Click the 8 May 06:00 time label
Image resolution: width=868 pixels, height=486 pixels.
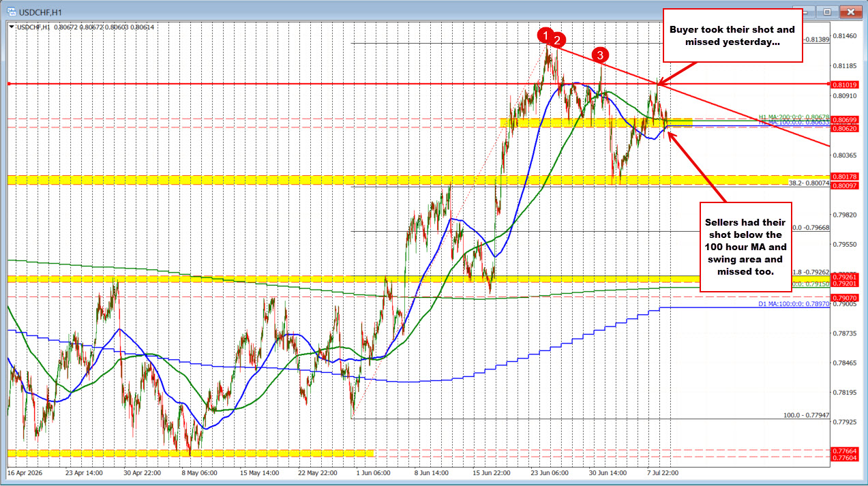(x=201, y=472)
